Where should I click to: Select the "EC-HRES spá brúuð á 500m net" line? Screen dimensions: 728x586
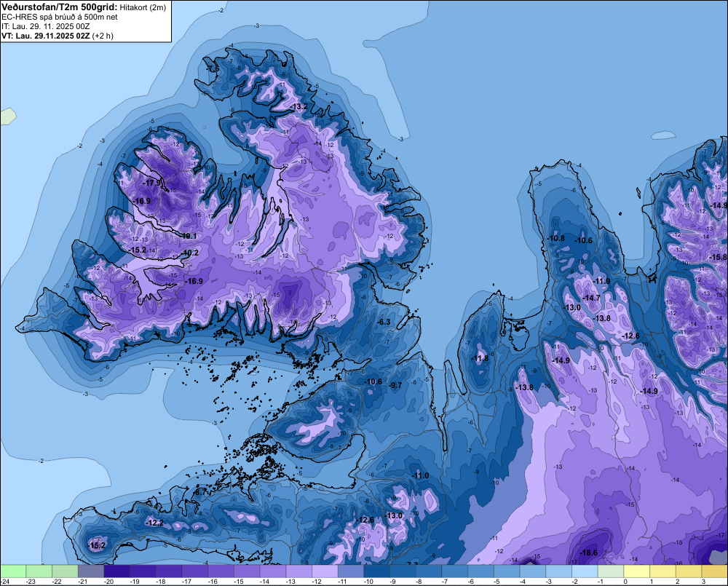(60, 17)
